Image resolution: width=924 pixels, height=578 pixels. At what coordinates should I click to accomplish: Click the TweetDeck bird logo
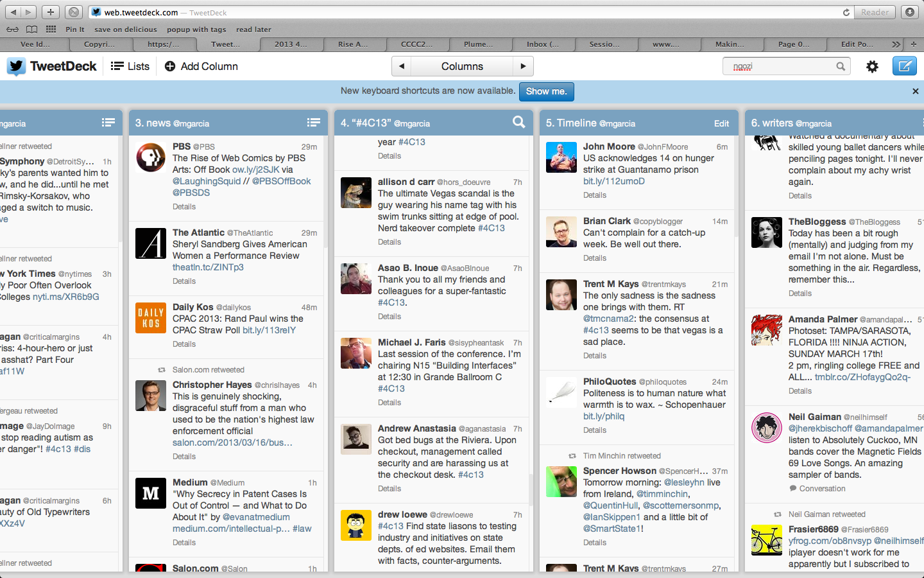[x=17, y=66]
